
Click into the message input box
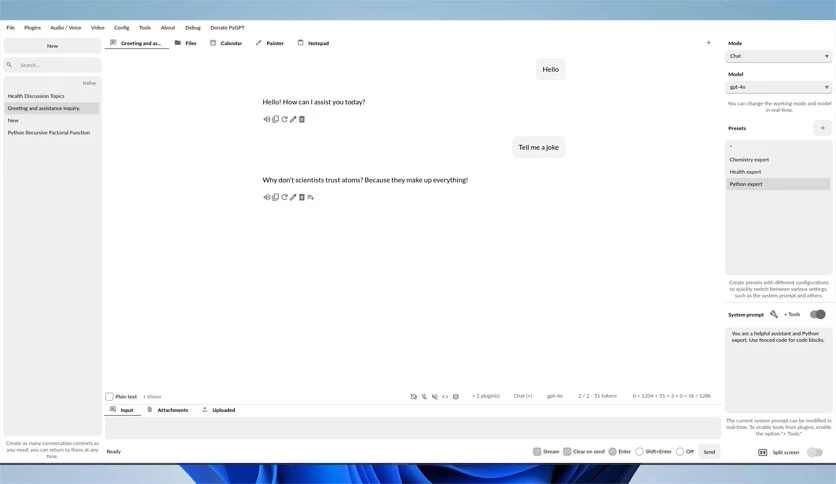(413, 428)
